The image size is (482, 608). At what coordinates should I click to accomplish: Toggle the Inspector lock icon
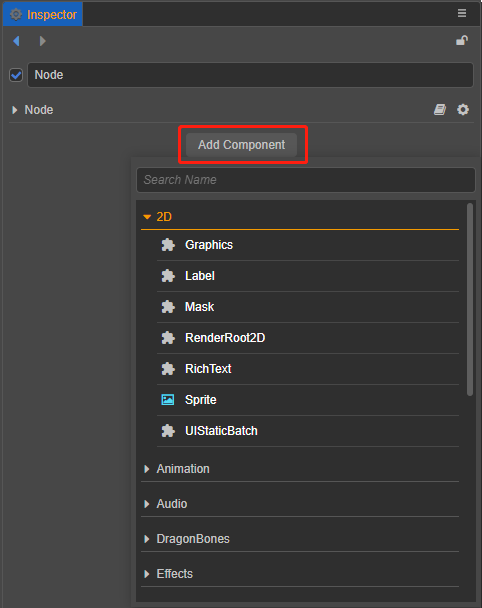click(462, 40)
